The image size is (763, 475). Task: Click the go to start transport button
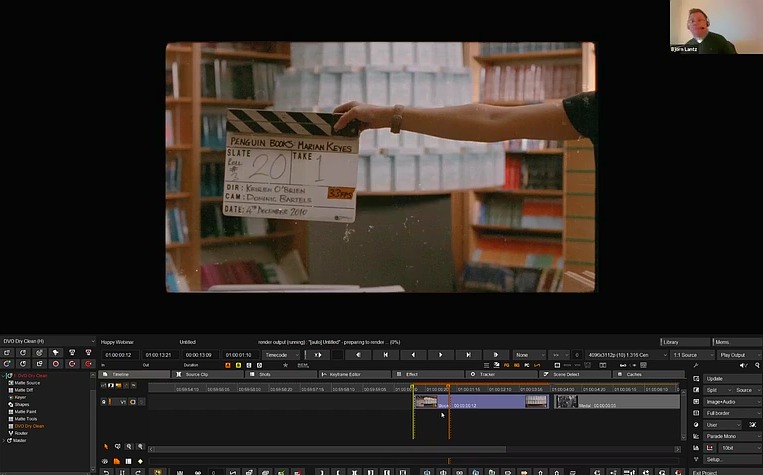(x=385, y=355)
